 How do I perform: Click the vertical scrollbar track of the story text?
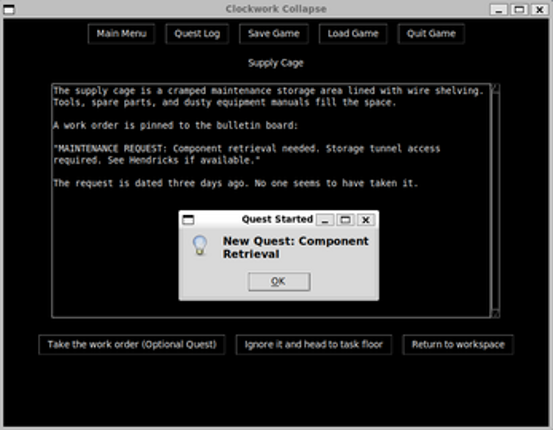(495, 201)
